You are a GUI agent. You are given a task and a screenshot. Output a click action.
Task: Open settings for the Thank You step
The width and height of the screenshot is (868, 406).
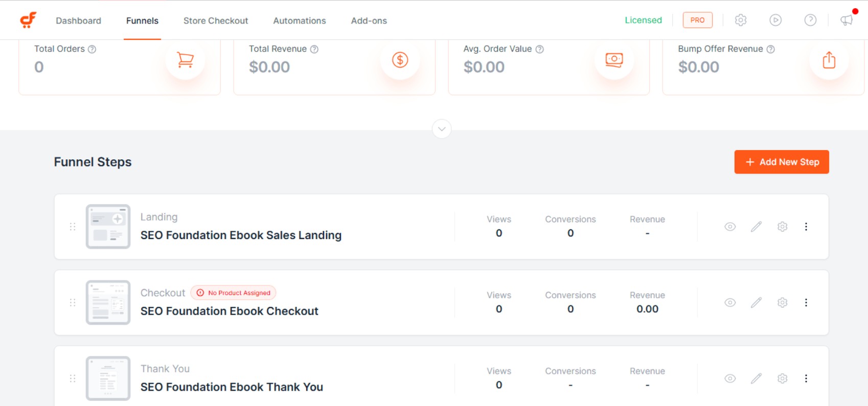[x=782, y=378]
